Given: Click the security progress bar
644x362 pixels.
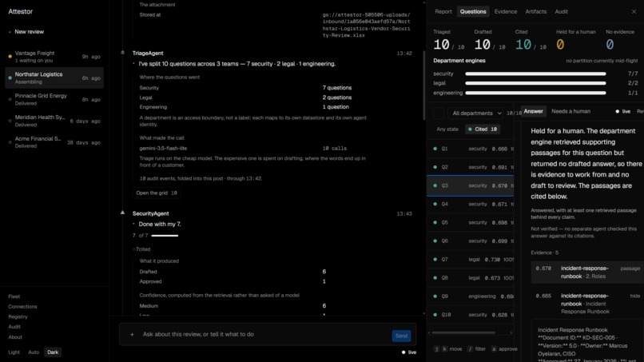Looking at the screenshot, I should [x=535, y=74].
